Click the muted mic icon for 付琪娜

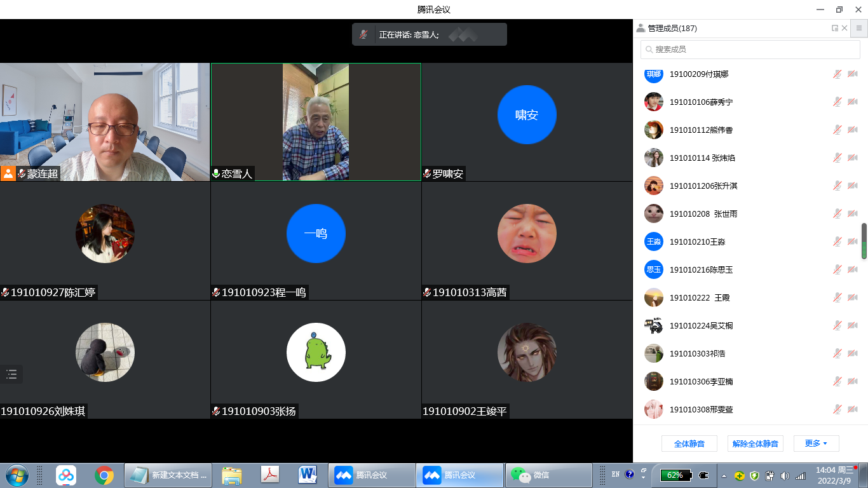coord(837,74)
